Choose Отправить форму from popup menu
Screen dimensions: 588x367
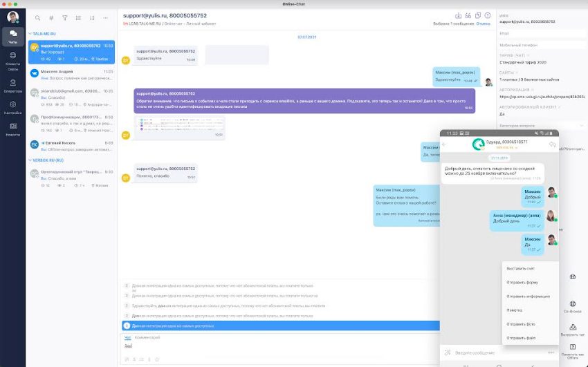(x=531, y=283)
